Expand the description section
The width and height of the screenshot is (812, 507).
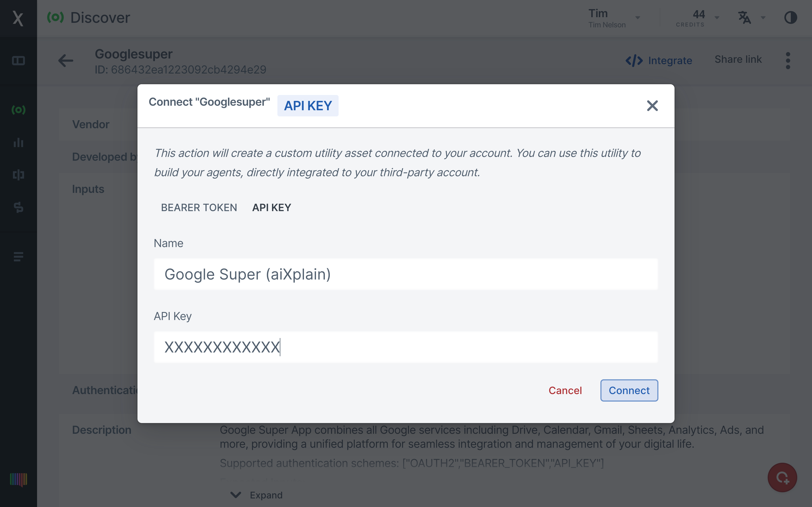point(257,495)
